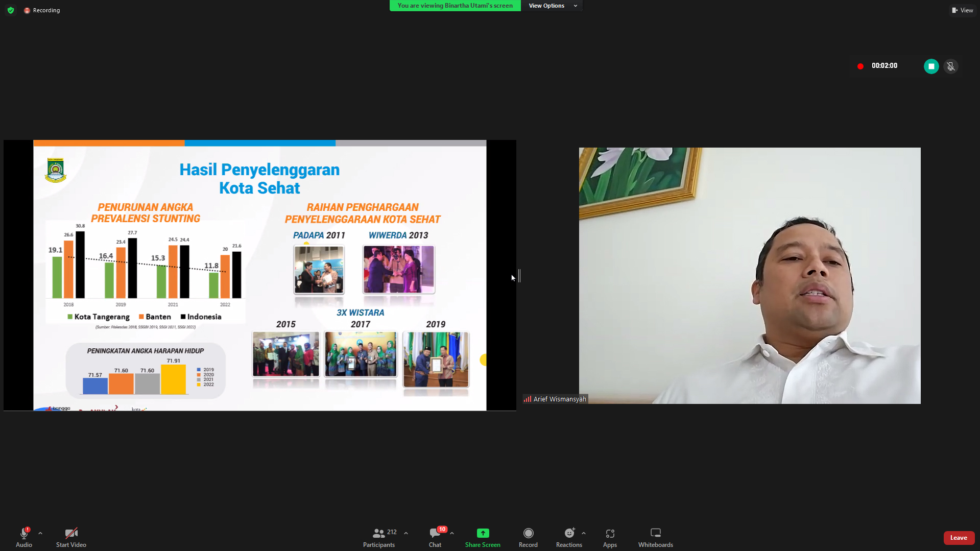Screen dimensions: 980x551
Task: Toggle the muted microphone in recorder widget
Action: click(x=950, y=66)
